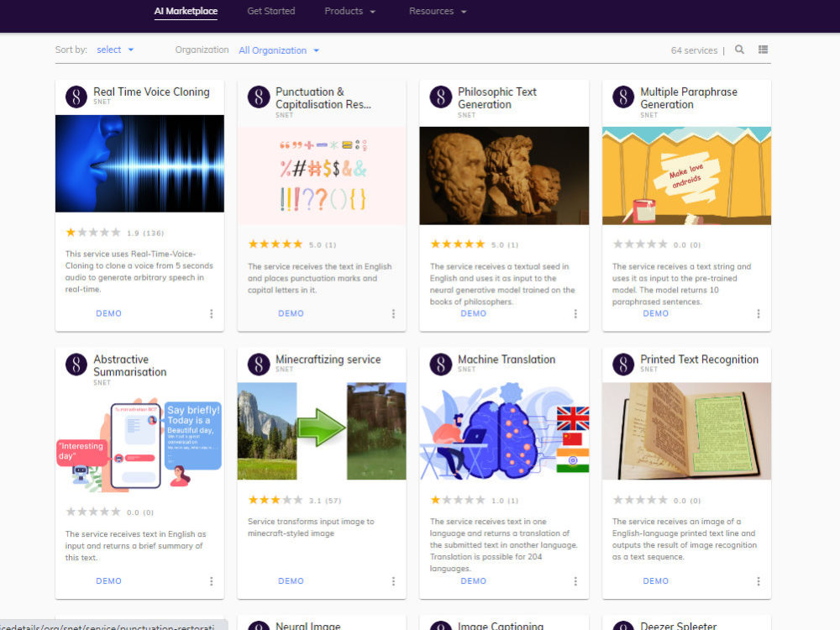Click the brain with flags thumbnail
Image resolution: width=840 pixels, height=630 pixels.
click(x=504, y=431)
